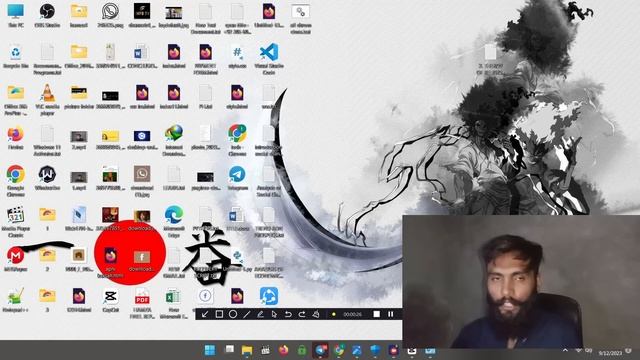
Task: Switch to Chrome from the taskbar
Action: click(x=339, y=350)
